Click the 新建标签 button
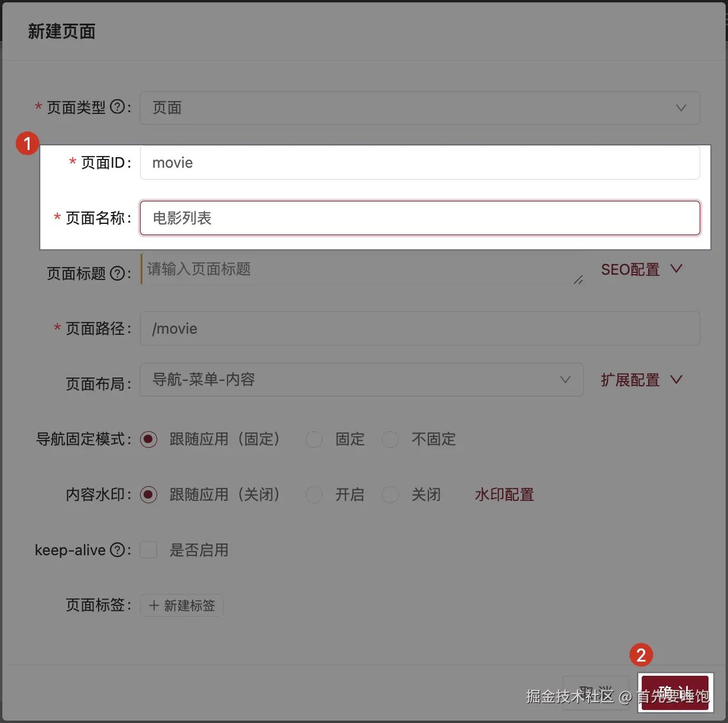The width and height of the screenshot is (728, 723). (x=181, y=605)
